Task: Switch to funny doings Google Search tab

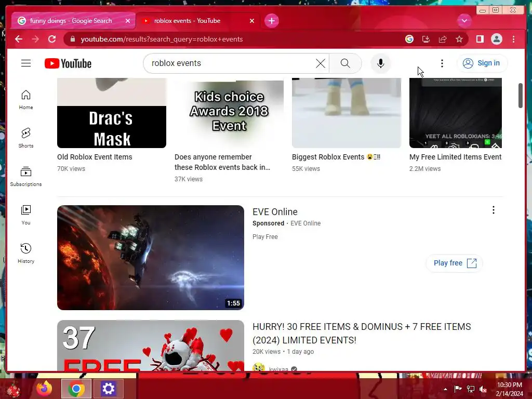Action: click(71, 21)
